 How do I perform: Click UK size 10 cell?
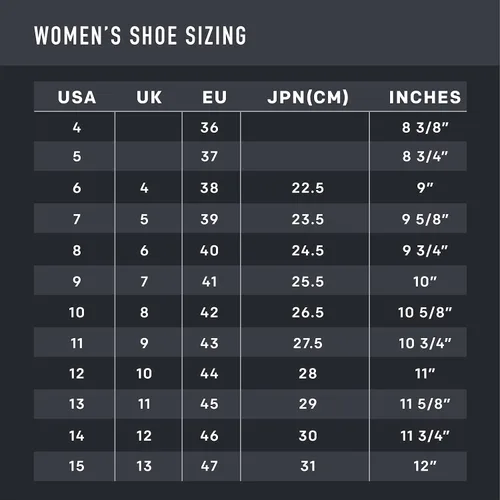pyautogui.click(x=144, y=374)
